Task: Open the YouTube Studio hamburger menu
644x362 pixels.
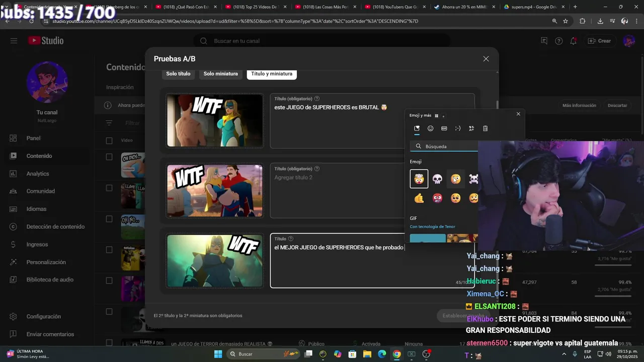Action: tap(14, 41)
